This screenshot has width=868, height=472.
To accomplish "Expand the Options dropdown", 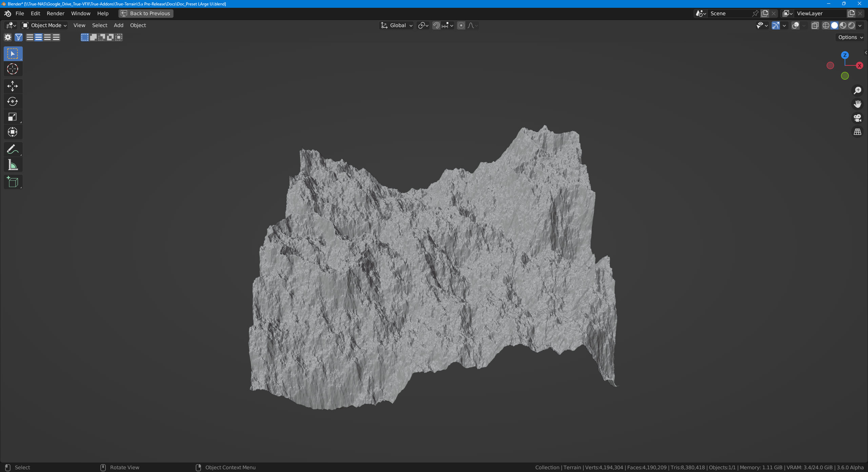I will pyautogui.click(x=850, y=37).
